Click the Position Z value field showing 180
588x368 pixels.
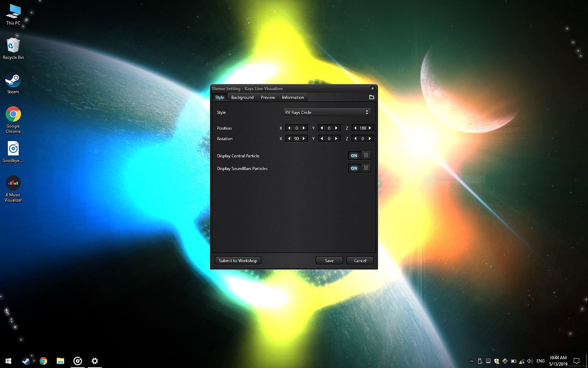(x=363, y=128)
